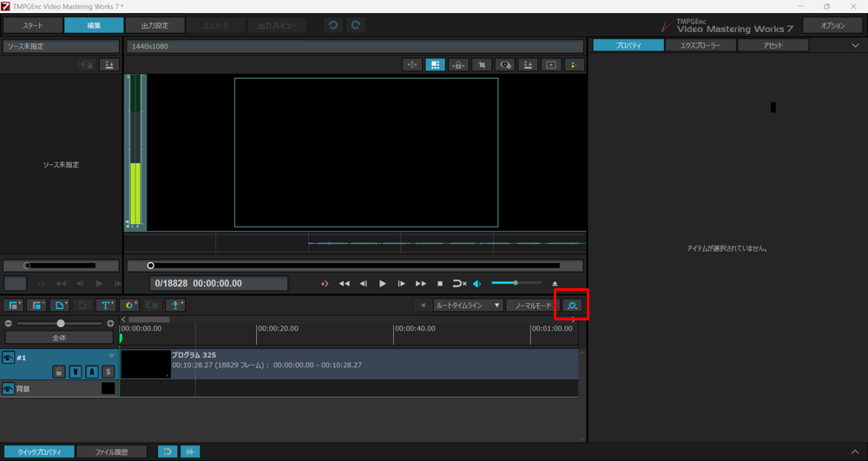
Task: Expand the bottom panel chevron at lower right
Action: pos(855,452)
